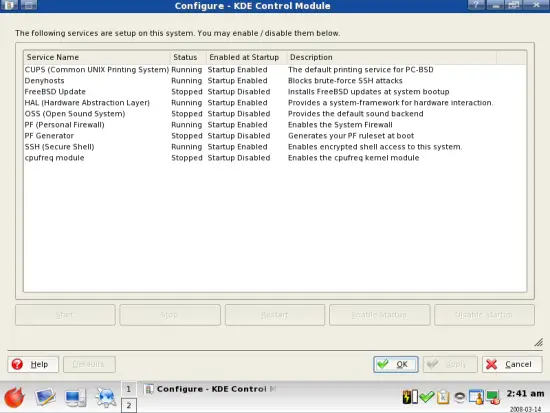This screenshot has width=550, height=413.
Task: Select the FreeBSD Update service row
Action: coord(275,92)
